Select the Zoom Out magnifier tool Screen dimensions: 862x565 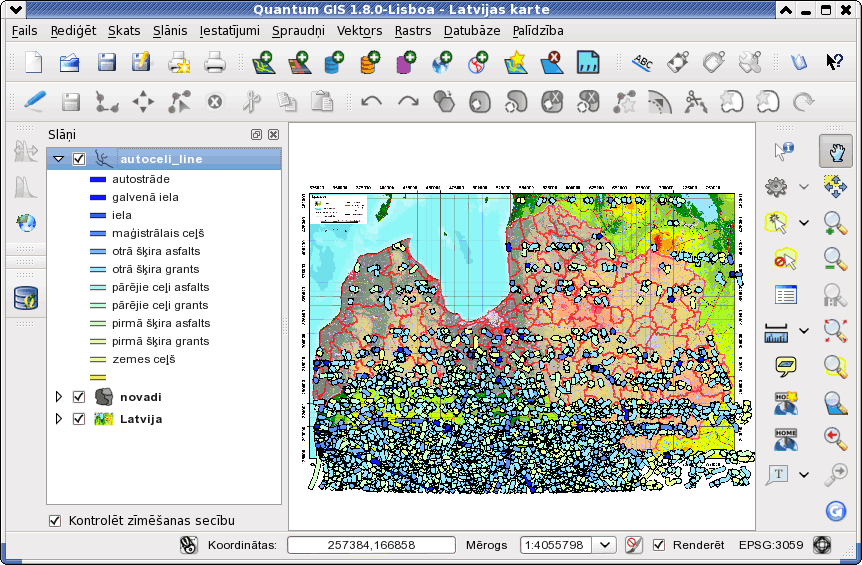point(835,259)
